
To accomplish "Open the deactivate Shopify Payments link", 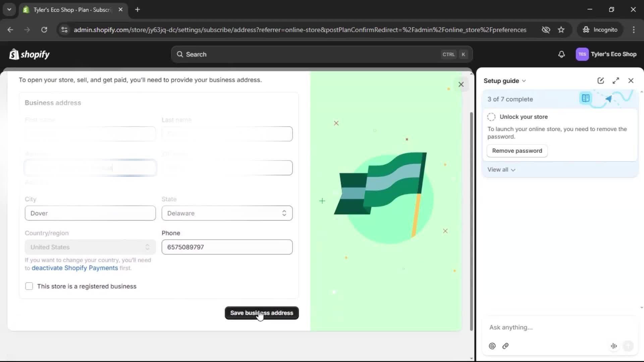I will pyautogui.click(x=75, y=268).
